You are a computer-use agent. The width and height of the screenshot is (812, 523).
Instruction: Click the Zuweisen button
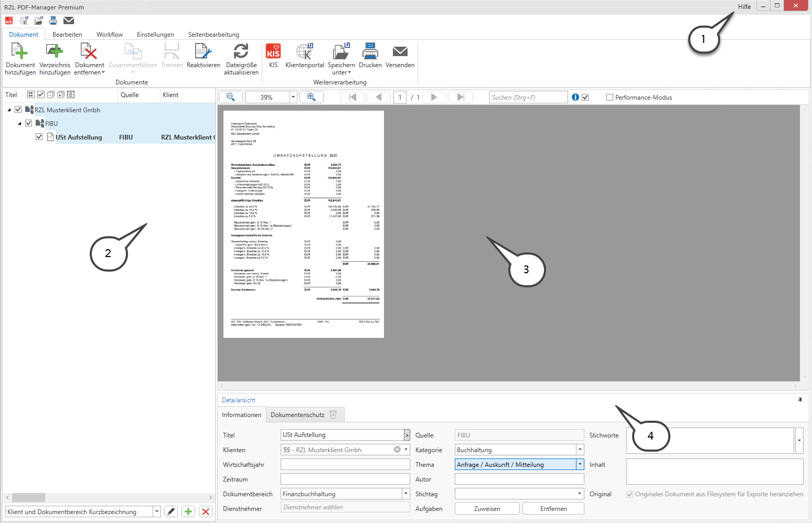click(487, 509)
